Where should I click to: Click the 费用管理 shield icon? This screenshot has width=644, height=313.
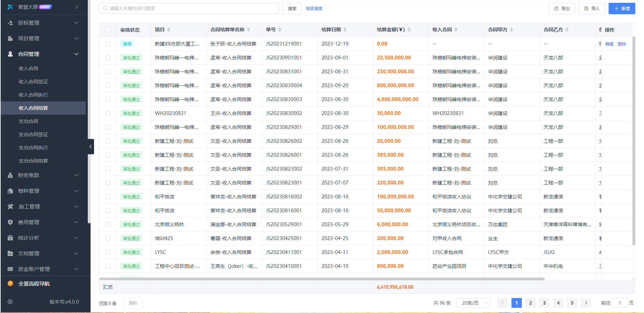[x=10, y=222]
